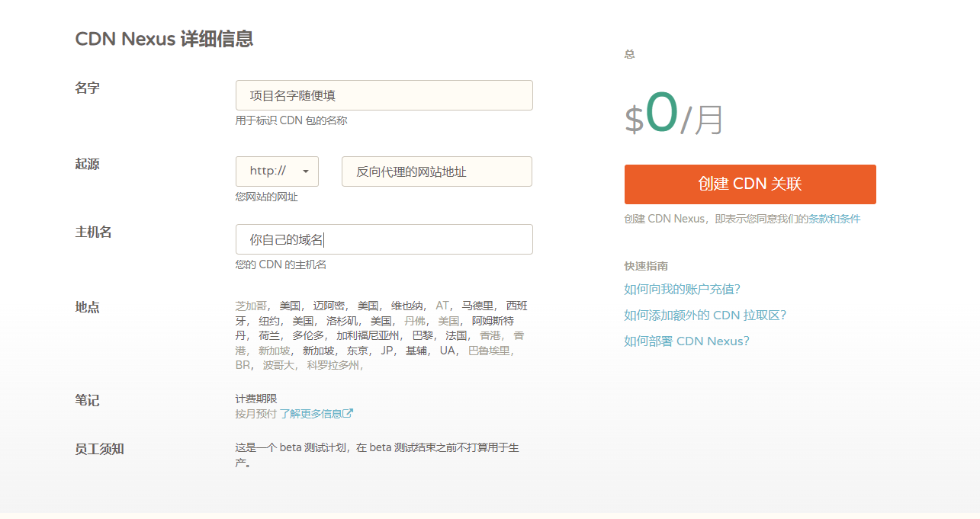Click the external link icon after 了解更多信息
Image resolution: width=980 pixels, height=519 pixels.
(x=349, y=414)
